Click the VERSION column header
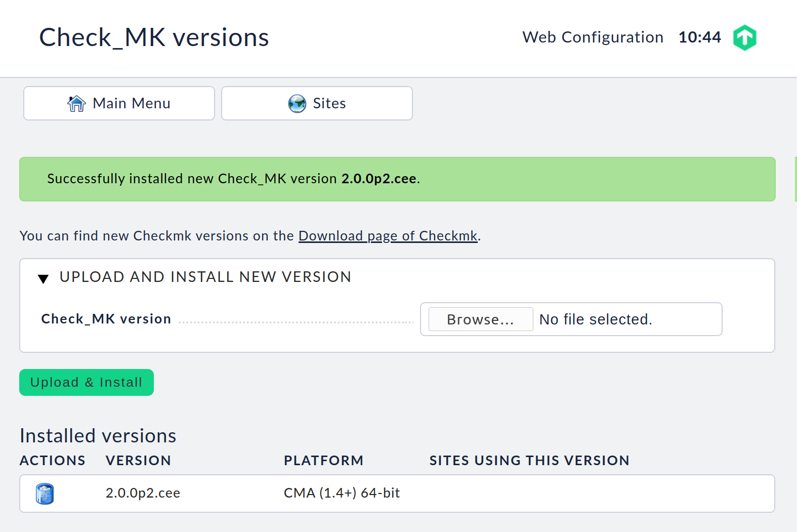 point(138,461)
